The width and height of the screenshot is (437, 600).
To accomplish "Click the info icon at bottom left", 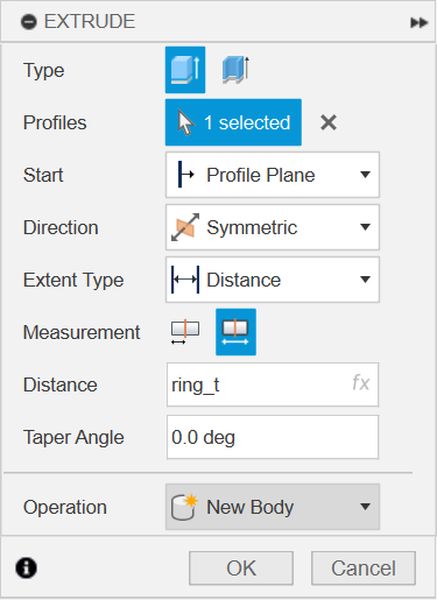I will 26,567.
